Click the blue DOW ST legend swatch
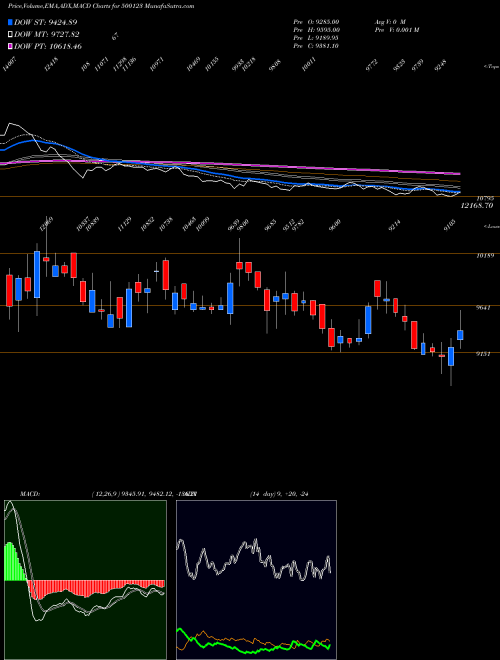 coord(10,22)
